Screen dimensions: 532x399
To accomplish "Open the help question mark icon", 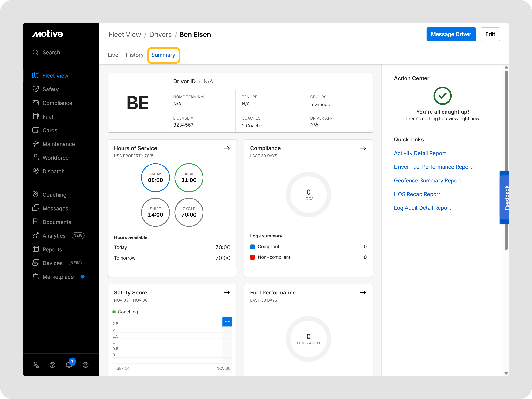I will [x=52, y=365].
